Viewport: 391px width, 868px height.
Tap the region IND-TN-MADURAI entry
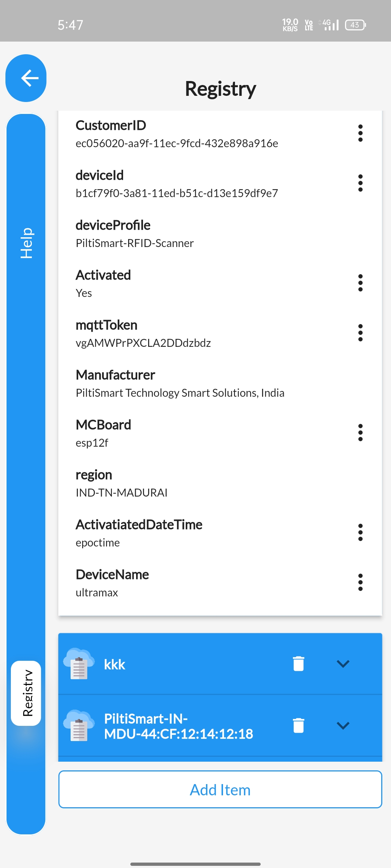(220, 483)
